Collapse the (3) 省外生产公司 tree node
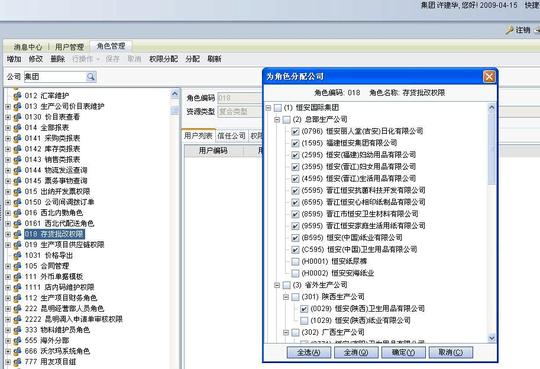The width and height of the screenshot is (540, 369). click(x=277, y=285)
